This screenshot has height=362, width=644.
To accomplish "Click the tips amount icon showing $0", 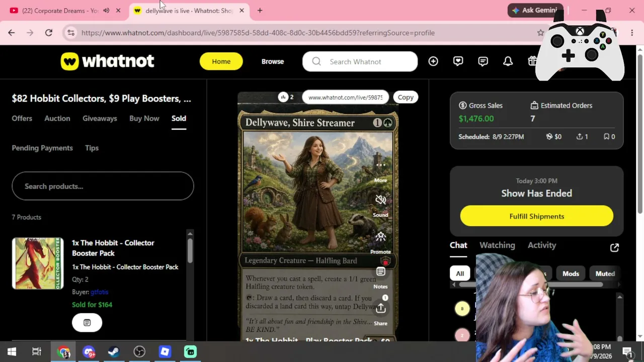I will (549, 137).
